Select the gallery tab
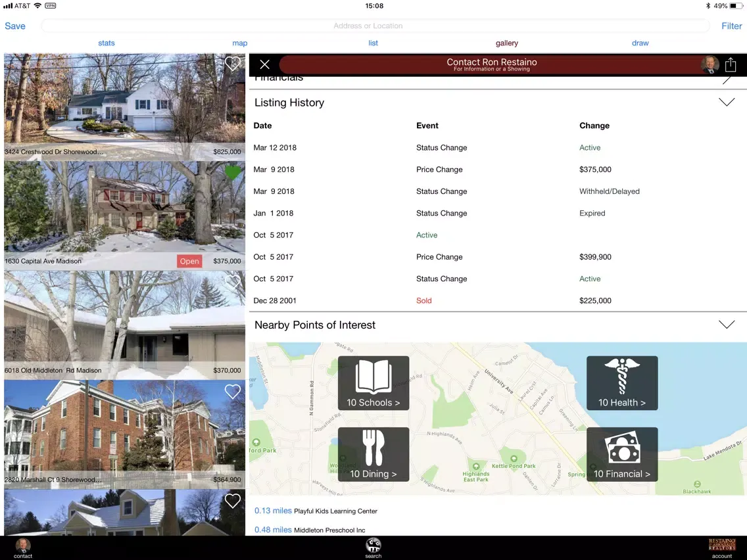Screen dimensions: 747x560 [506, 43]
